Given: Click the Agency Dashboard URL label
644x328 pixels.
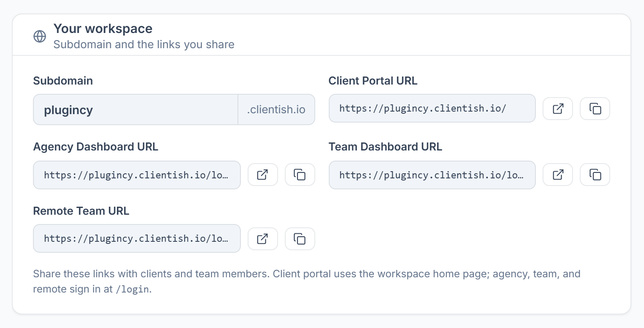Looking at the screenshot, I should 96,147.
